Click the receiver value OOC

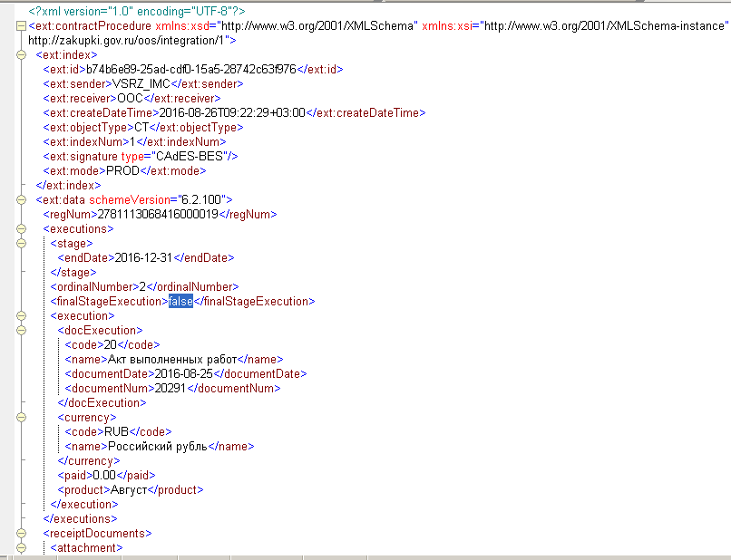130,98
